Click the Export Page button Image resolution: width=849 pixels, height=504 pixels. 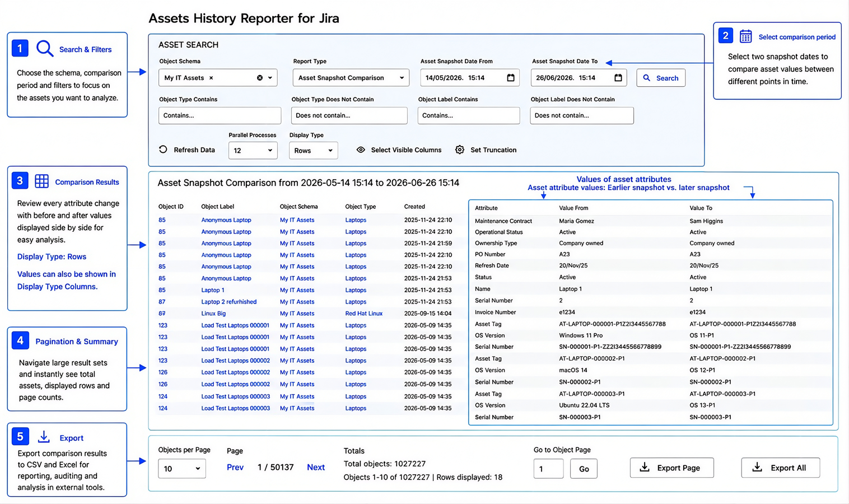(671, 468)
